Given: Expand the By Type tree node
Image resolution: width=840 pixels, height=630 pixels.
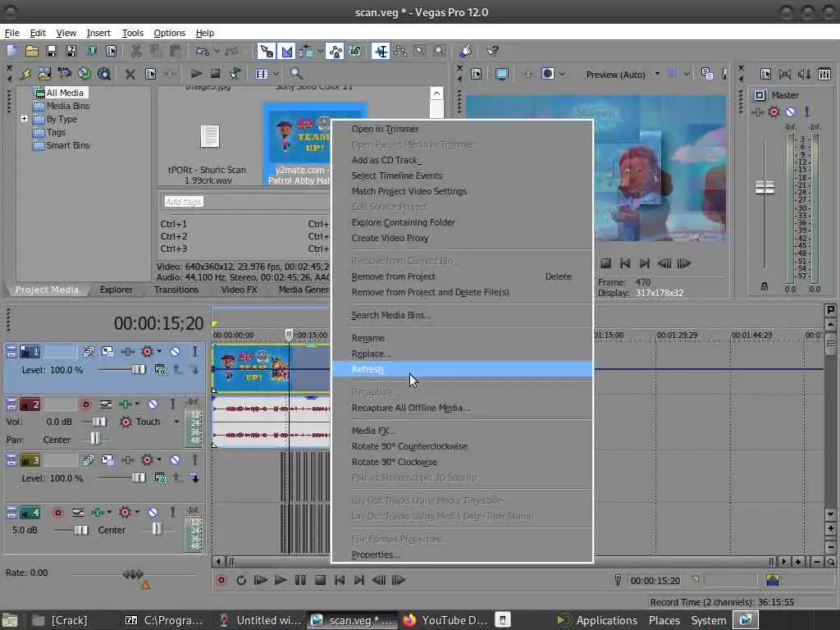Looking at the screenshot, I should [24, 118].
